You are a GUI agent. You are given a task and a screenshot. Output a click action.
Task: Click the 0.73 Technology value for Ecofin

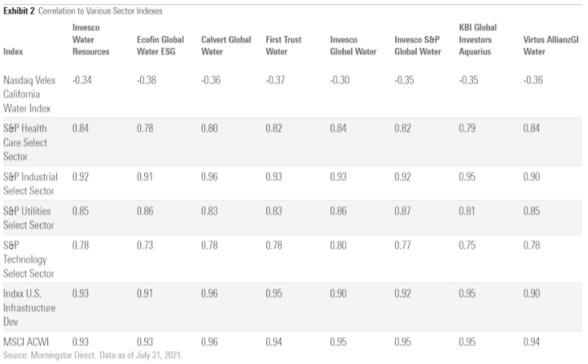tap(145, 247)
